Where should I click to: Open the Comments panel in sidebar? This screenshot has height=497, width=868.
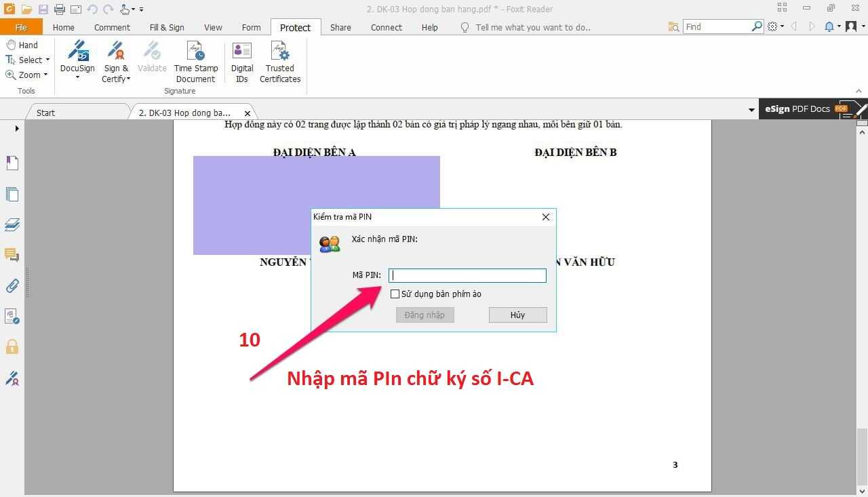12,255
